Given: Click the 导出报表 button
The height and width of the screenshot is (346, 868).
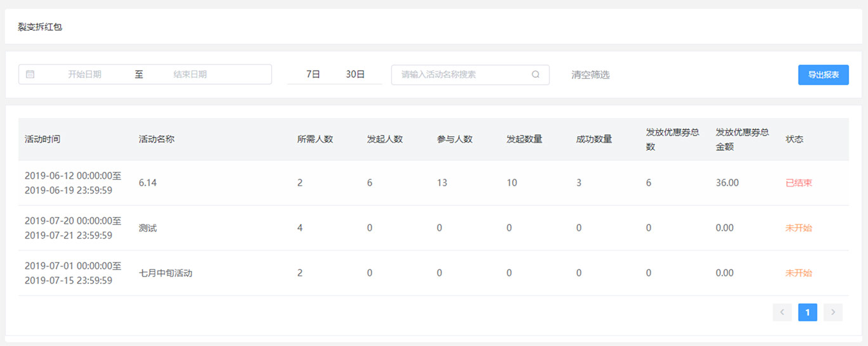Looking at the screenshot, I should pyautogui.click(x=824, y=75).
